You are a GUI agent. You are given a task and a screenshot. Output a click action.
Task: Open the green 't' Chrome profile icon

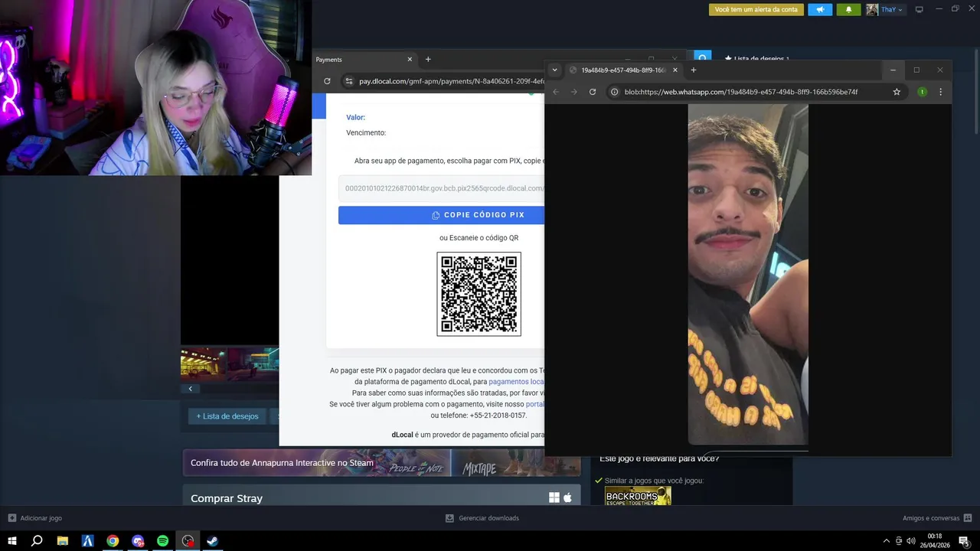coord(922,92)
